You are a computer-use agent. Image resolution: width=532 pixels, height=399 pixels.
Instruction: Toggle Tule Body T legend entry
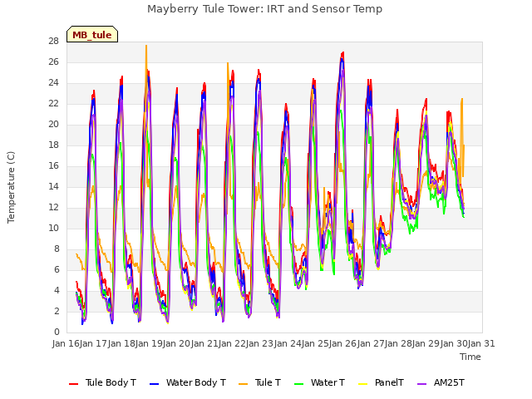pos(102,382)
